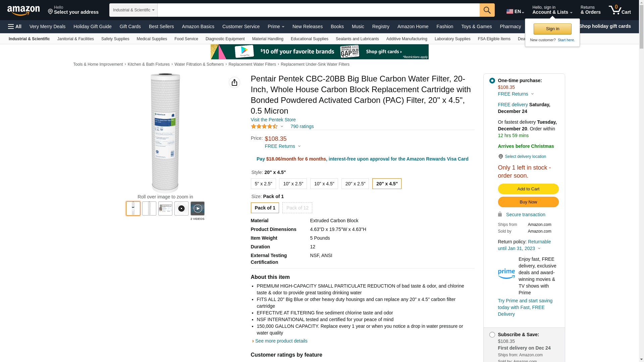Screen dimensions: 644x362
Task: Visit the Pentek Store link
Action: 273,120
